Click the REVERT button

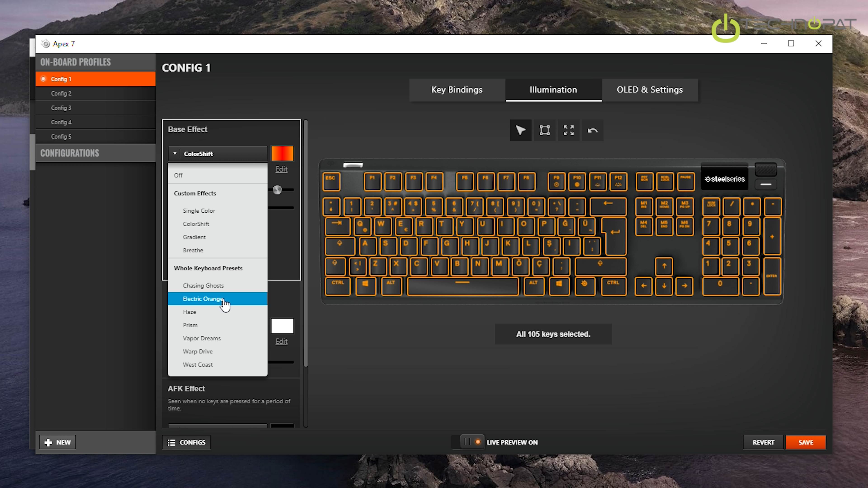(763, 442)
